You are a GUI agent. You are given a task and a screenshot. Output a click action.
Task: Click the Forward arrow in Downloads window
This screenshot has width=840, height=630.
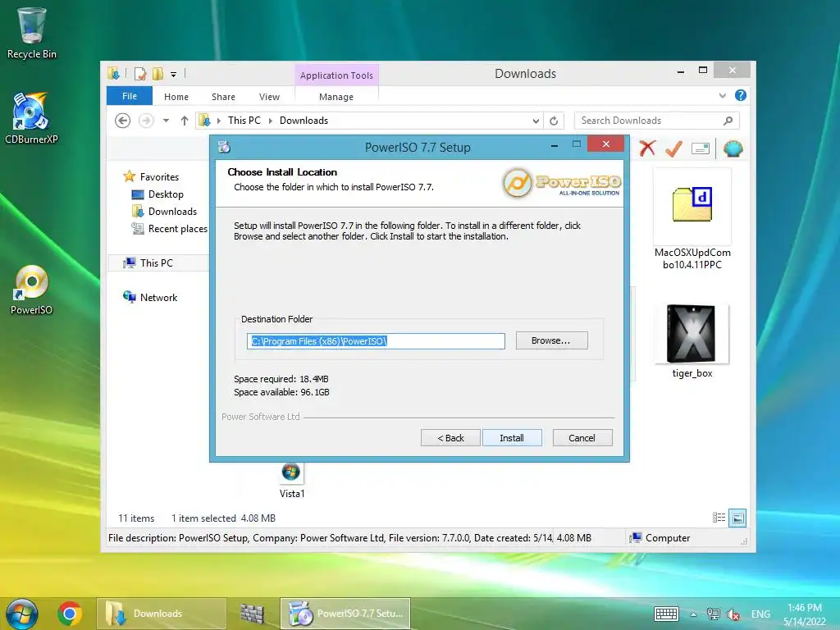pyautogui.click(x=146, y=121)
